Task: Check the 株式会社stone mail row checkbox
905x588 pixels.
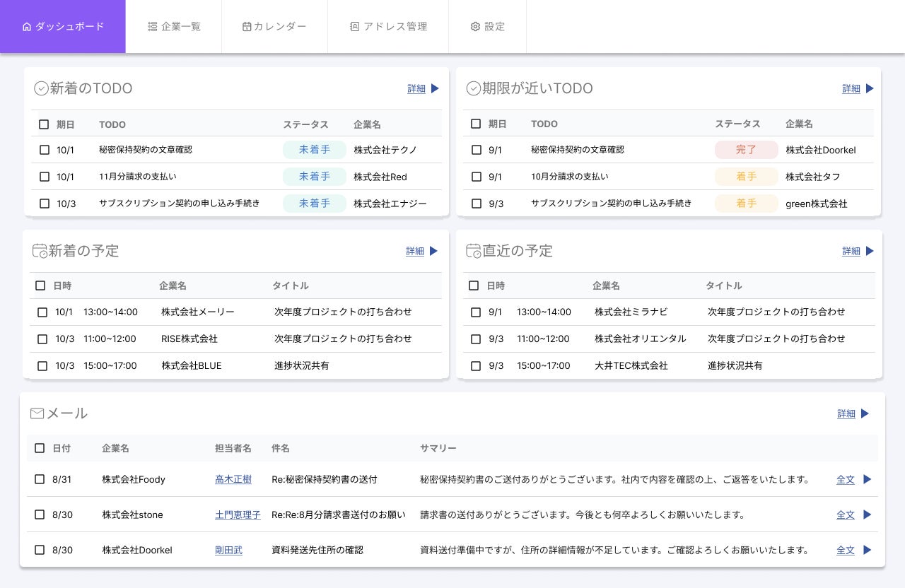Action: coord(40,514)
